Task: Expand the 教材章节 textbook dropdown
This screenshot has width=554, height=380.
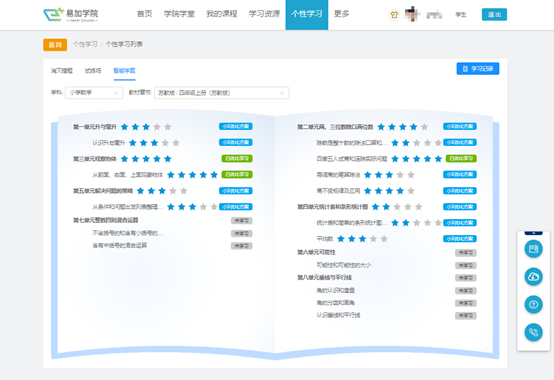Action: [x=222, y=93]
